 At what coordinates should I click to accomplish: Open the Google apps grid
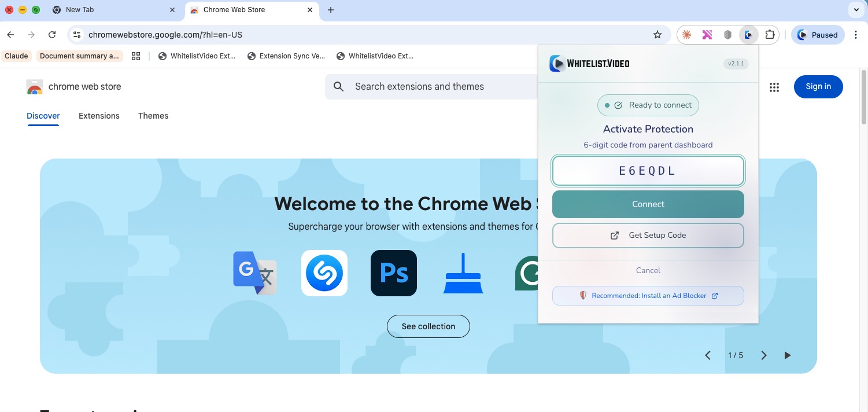[774, 87]
